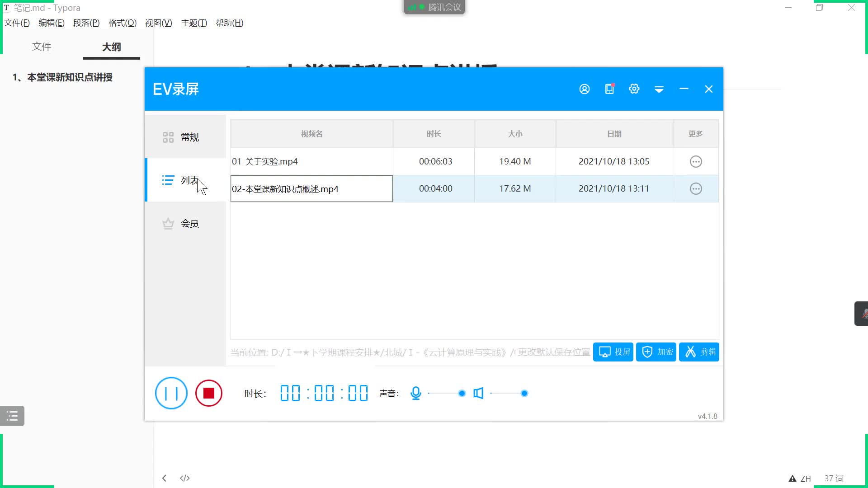Sort by the 大小 column header
The height and width of the screenshot is (488, 868).
pos(515,134)
